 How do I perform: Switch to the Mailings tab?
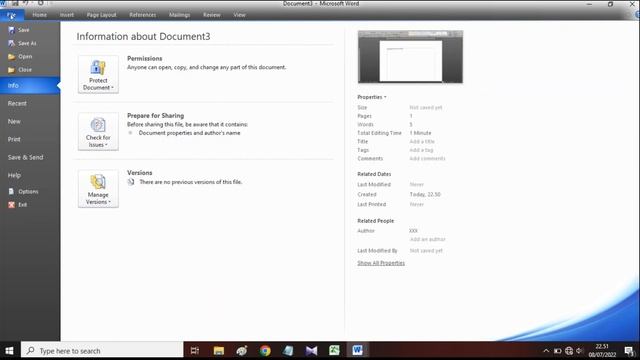[x=180, y=15]
